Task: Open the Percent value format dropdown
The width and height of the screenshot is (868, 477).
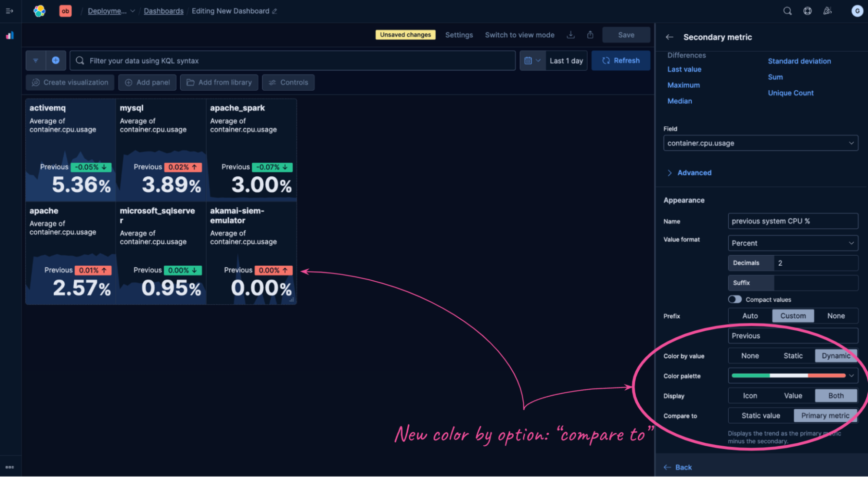Action: tap(792, 243)
